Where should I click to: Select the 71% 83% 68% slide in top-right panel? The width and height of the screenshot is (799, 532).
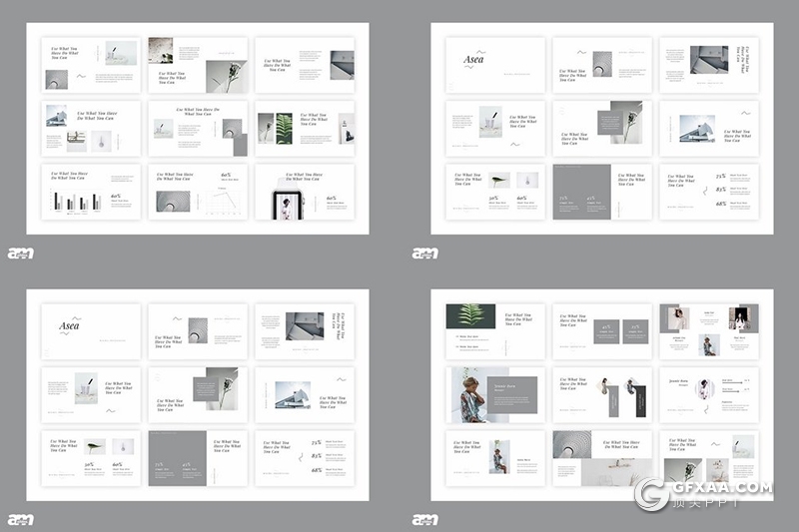708,192
